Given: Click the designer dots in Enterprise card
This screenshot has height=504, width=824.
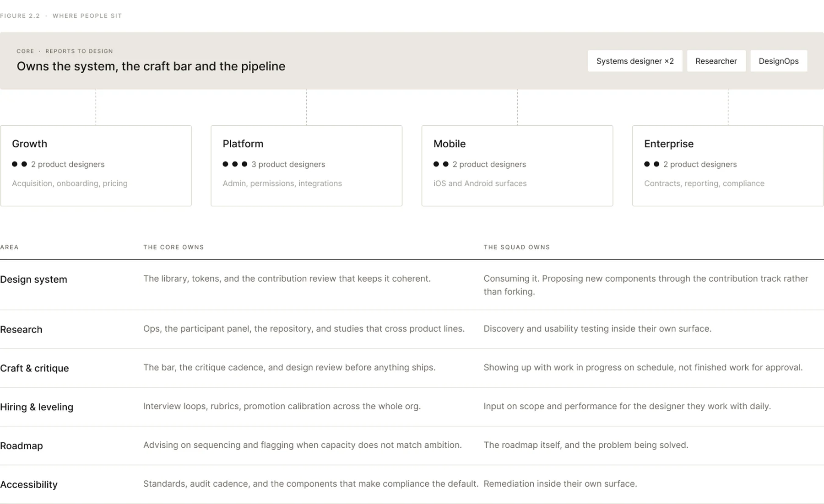Looking at the screenshot, I should point(651,164).
